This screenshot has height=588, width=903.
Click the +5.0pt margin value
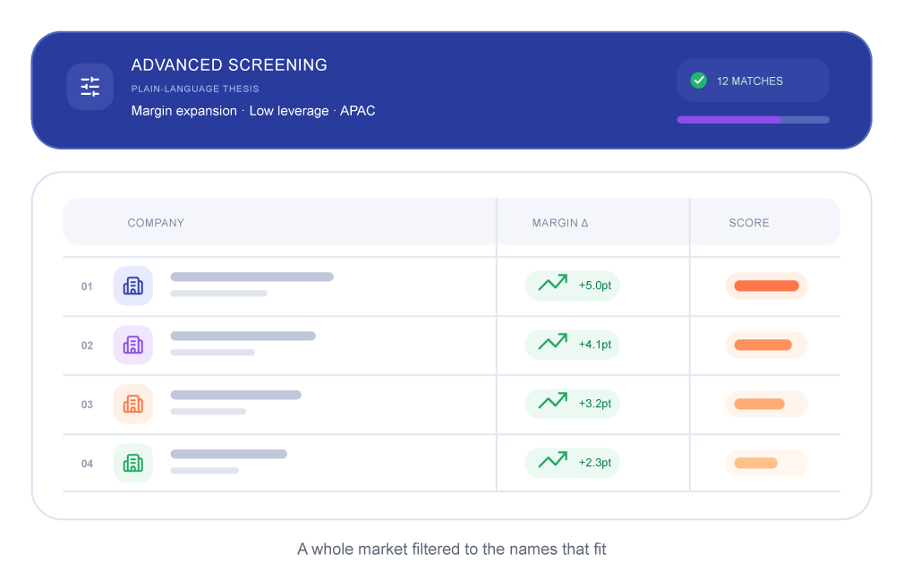595,285
